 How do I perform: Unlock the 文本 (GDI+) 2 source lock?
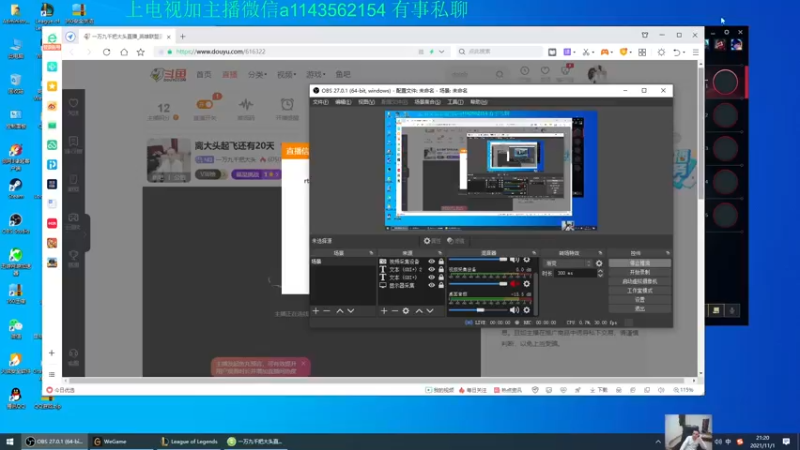coord(441,269)
